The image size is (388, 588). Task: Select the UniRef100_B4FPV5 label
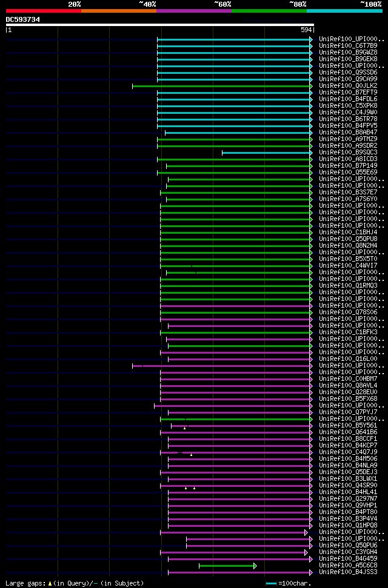pyautogui.click(x=348, y=125)
